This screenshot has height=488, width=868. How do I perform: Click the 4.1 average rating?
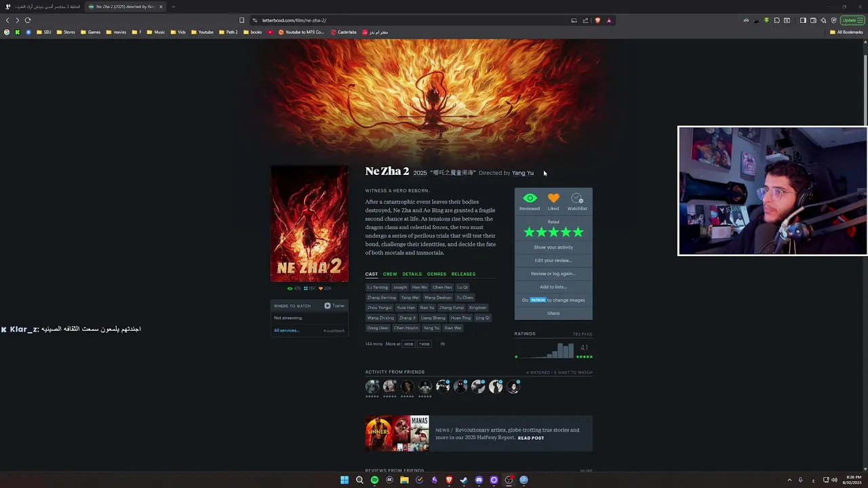[x=584, y=348]
